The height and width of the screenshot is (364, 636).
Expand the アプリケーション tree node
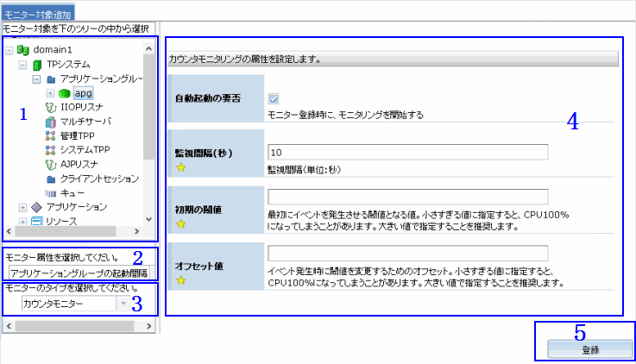pyautogui.click(x=22, y=207)
